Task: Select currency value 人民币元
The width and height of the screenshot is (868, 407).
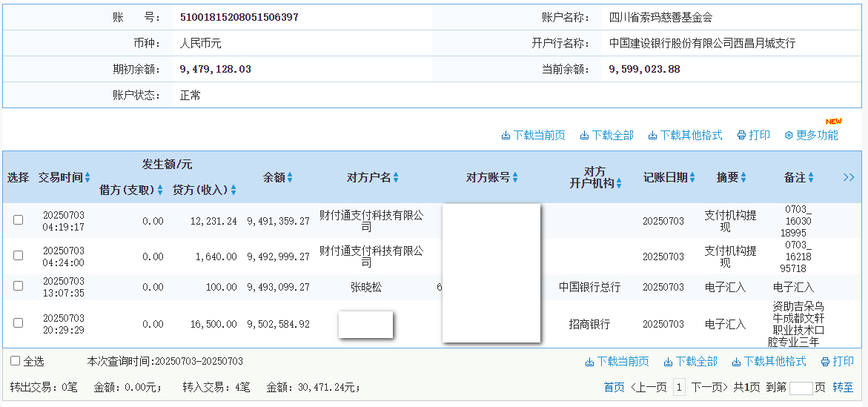Action: point(200,43)
